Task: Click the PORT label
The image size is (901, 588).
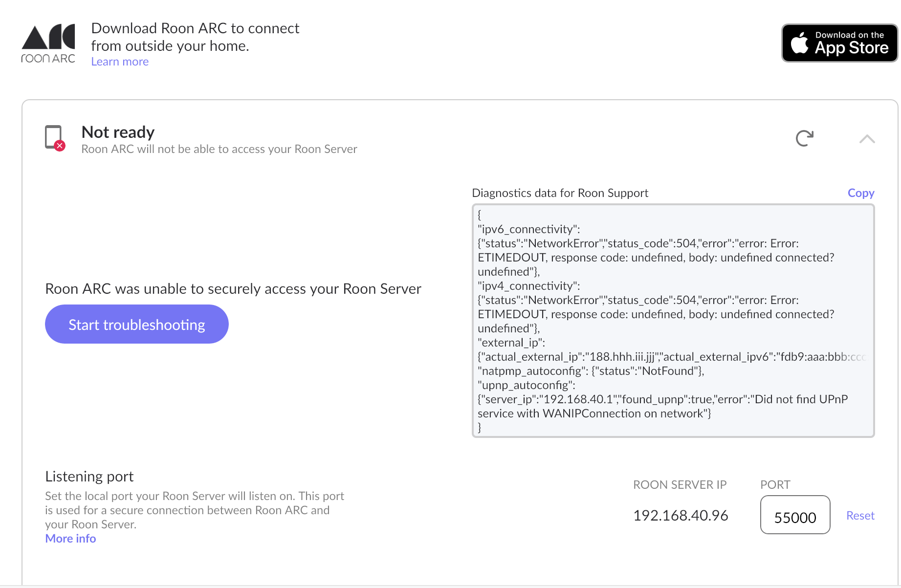Action: click(775, 485)
